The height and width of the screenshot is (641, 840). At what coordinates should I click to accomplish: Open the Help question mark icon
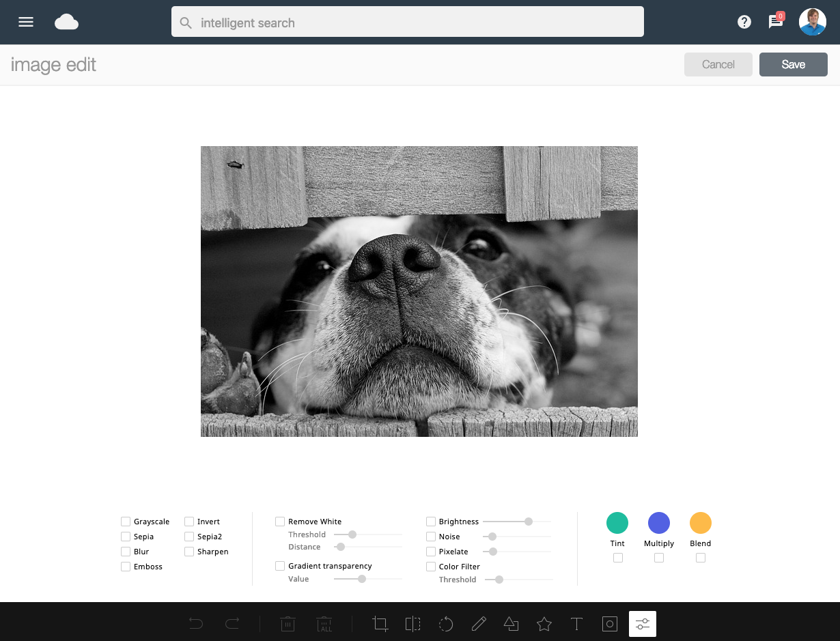[744, 22]
